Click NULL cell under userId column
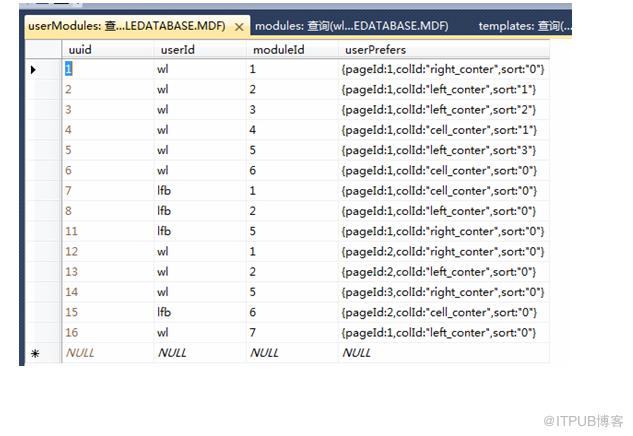The width and height of the screenshot is (633, 436). [x=200, y=353]
